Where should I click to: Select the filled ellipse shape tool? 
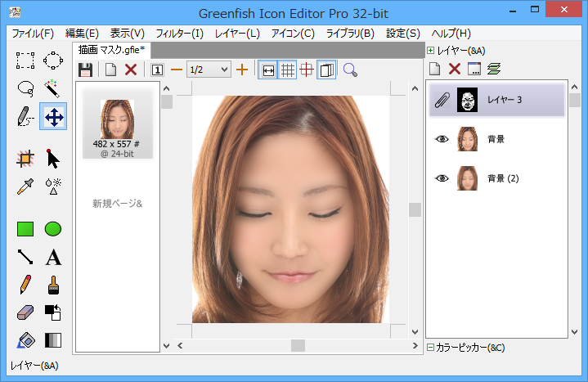(53, 229)
